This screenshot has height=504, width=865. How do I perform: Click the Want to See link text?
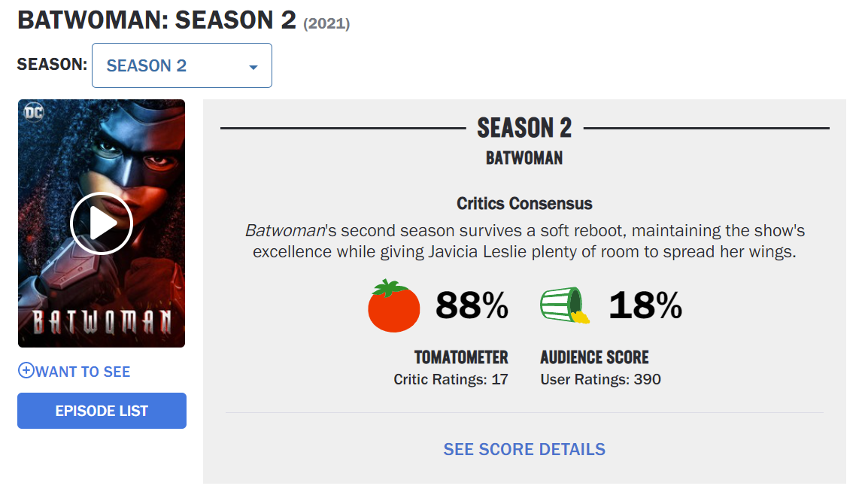83,372
